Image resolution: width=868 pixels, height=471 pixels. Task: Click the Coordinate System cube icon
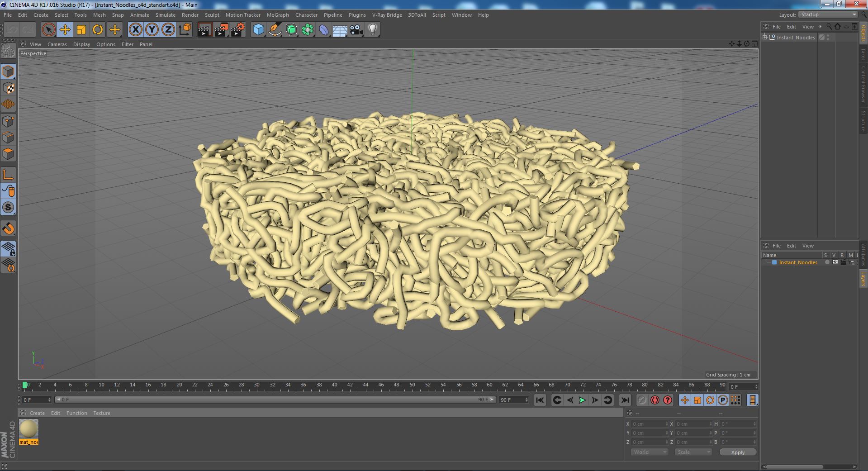185,30
